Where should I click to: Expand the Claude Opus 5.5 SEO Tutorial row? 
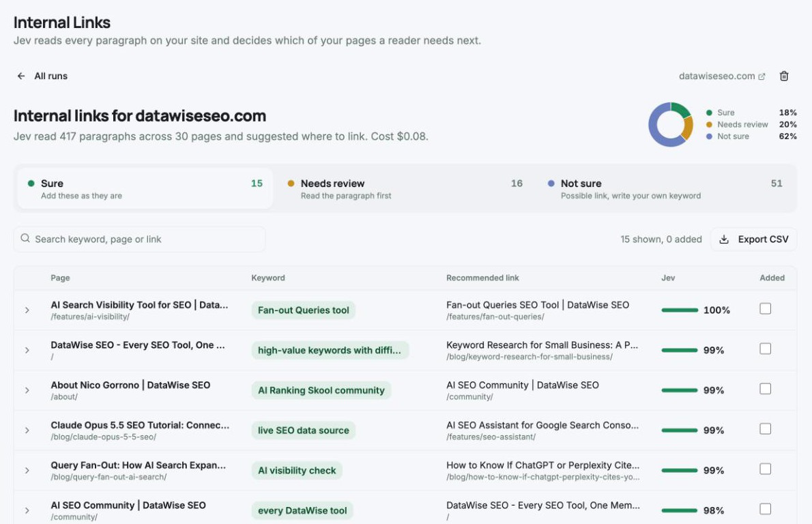tap(27, 431)
